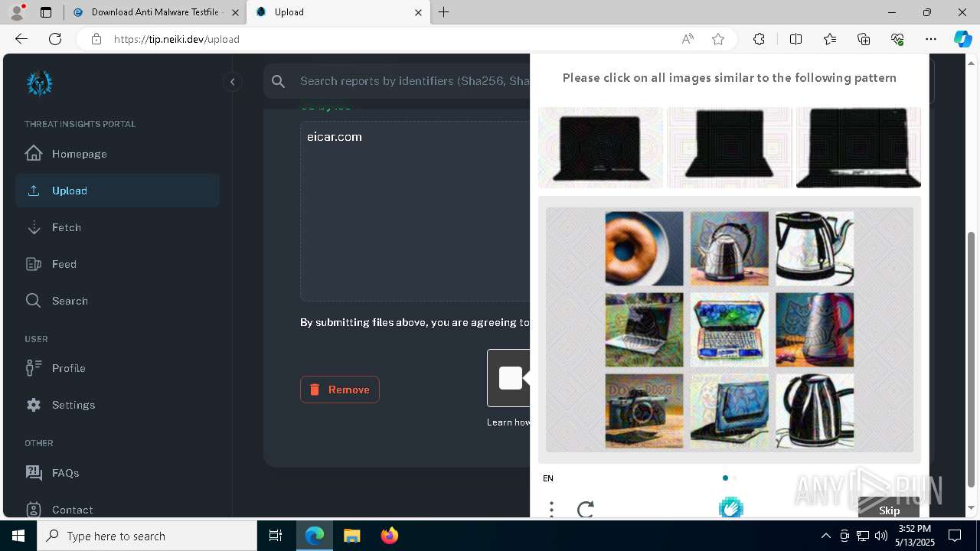Select the top-right glass kettle captcha image
Image resolution: width=980 pixels, height=551 pixels.
click(x=815, y=249)
